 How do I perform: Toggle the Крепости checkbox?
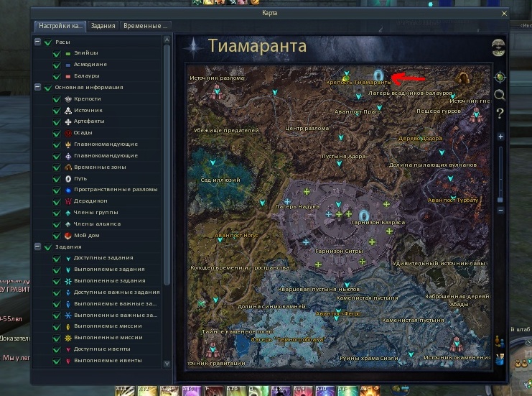pyautogui.click(x=57, y=99)
